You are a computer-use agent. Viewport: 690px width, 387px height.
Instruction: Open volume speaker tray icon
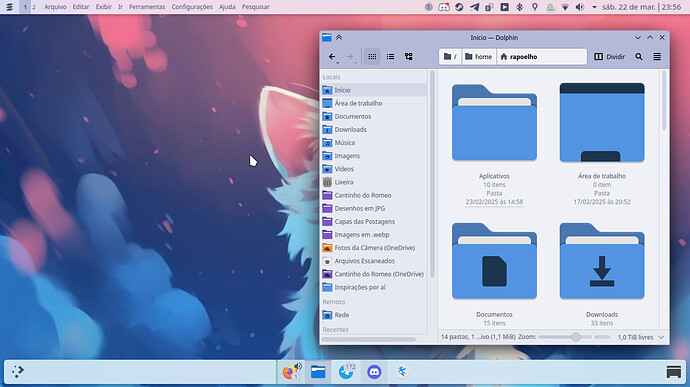580,7
